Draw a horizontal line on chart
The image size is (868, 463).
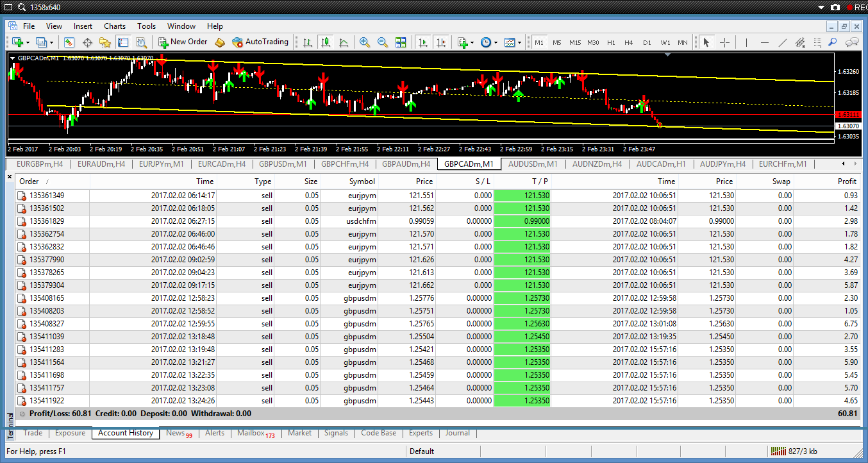pyautogui.click(x=764, y=42)
